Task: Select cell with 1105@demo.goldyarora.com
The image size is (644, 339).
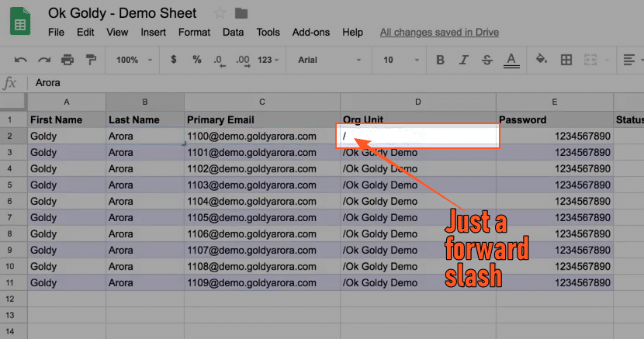Action: pyautogui.click(x=262, y=217)
